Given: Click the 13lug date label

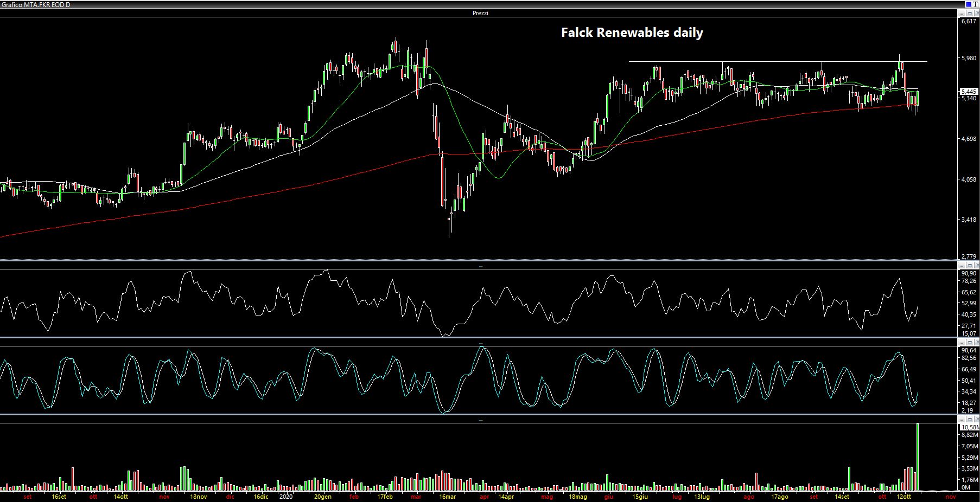Looking at the screenshot, I should click(x=702, y=497).
